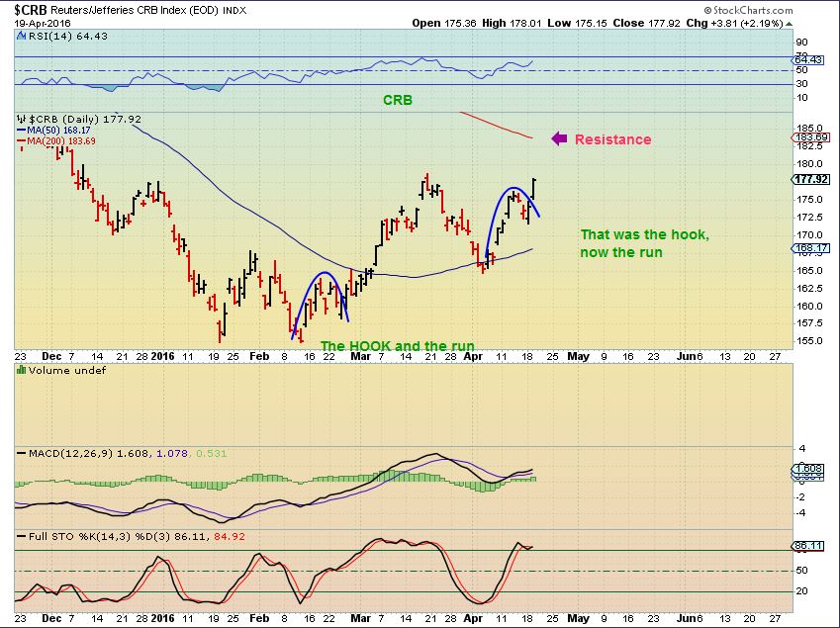
Task: Click the red MA(200) legend line marker
Action: coord(22,141)
